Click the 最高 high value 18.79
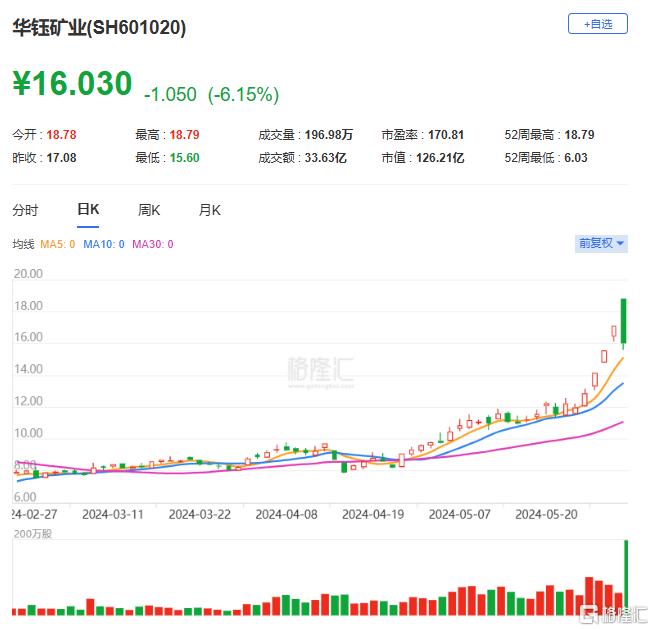 tap(184, 135)
